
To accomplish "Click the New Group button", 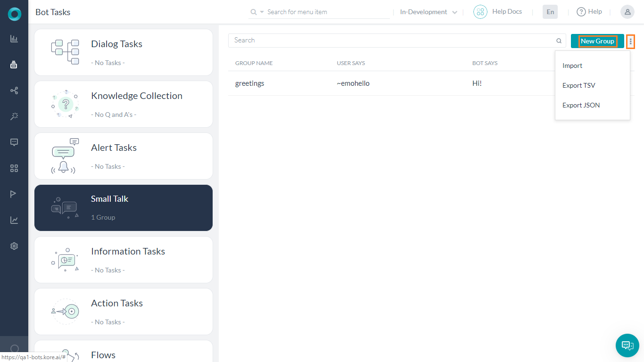I will pyautogui.click(x=597, y=41).
